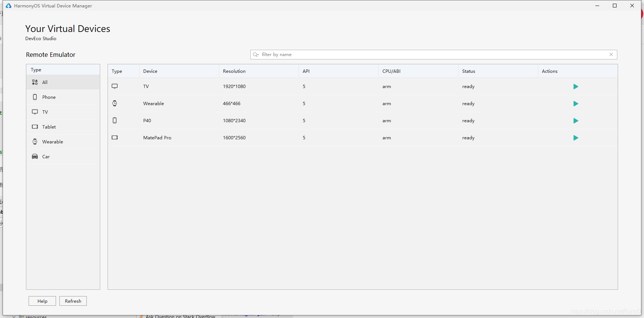Start the Wearable emulator play button
This screenshot has height=318, width=644.
point(576,104)
